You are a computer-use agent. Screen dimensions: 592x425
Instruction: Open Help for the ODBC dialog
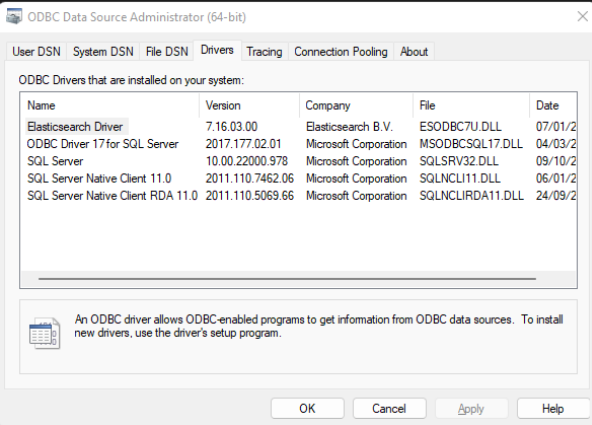[x=553, y=408]
